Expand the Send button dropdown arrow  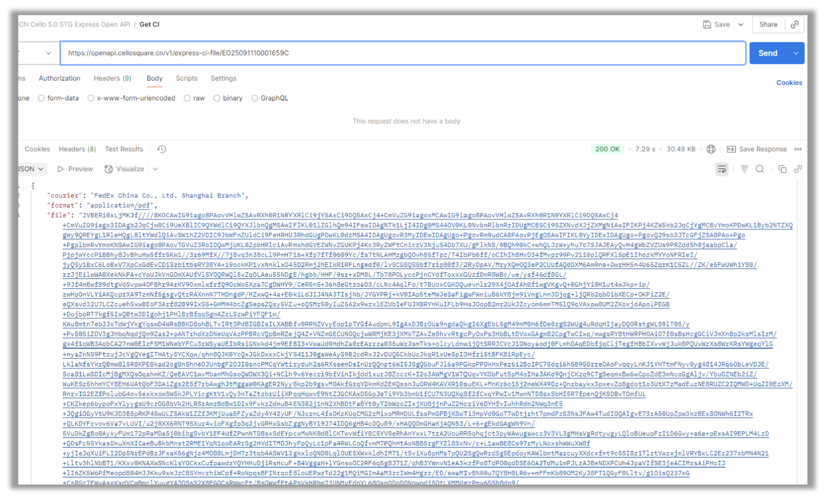(796, 53)
